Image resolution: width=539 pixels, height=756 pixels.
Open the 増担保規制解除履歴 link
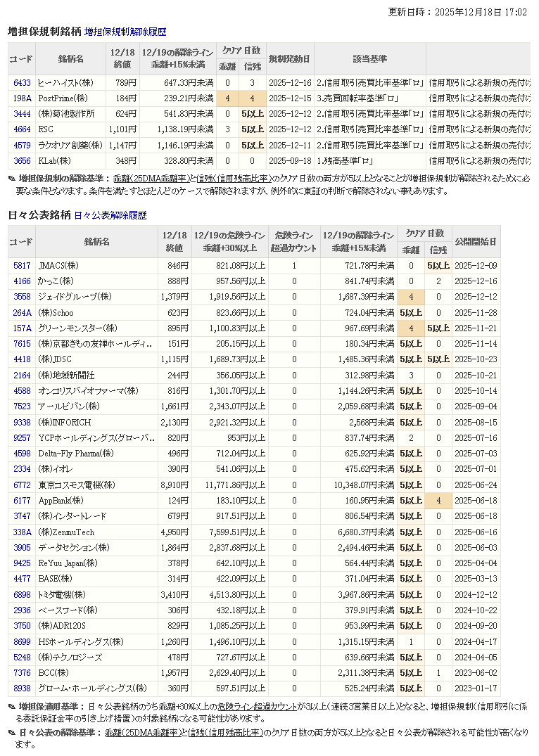(x=125, y=32)
